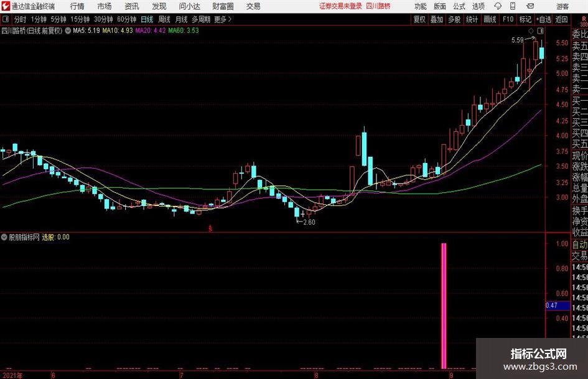588x379 pixels.
Task: Open the 版面 menu
Action: pos(440,6)
